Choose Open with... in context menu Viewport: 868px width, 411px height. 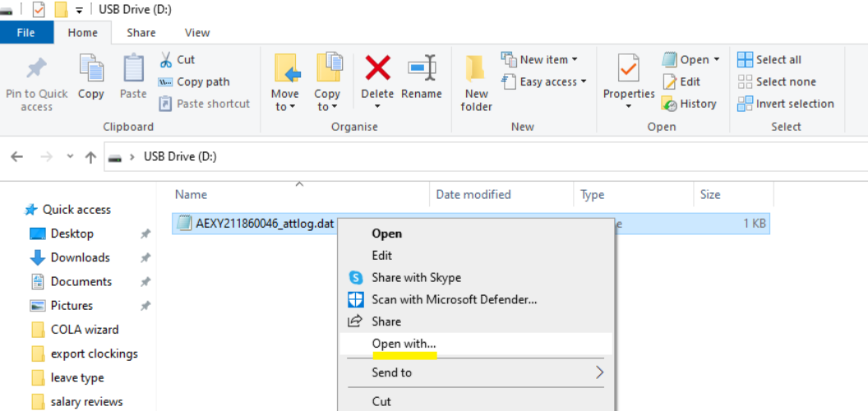[404, 344]
